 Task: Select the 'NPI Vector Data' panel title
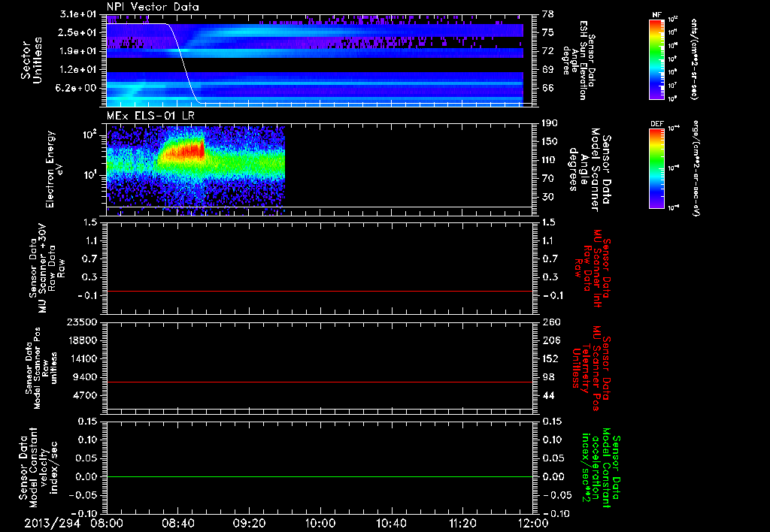[x=153, y=7]
